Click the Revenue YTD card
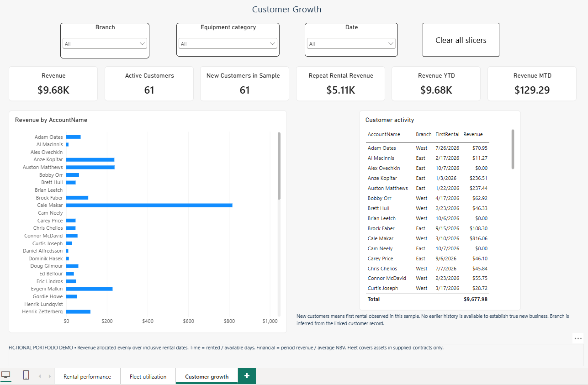Screen dimensions: 588x385 point(436,84)
